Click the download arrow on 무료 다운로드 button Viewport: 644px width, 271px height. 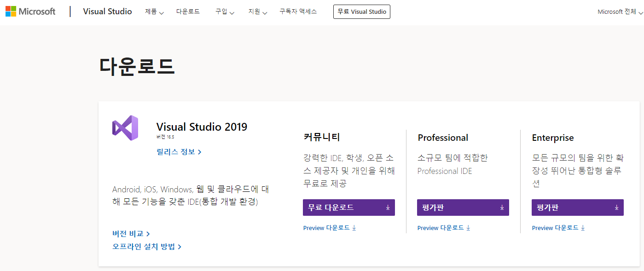(388, 208)
